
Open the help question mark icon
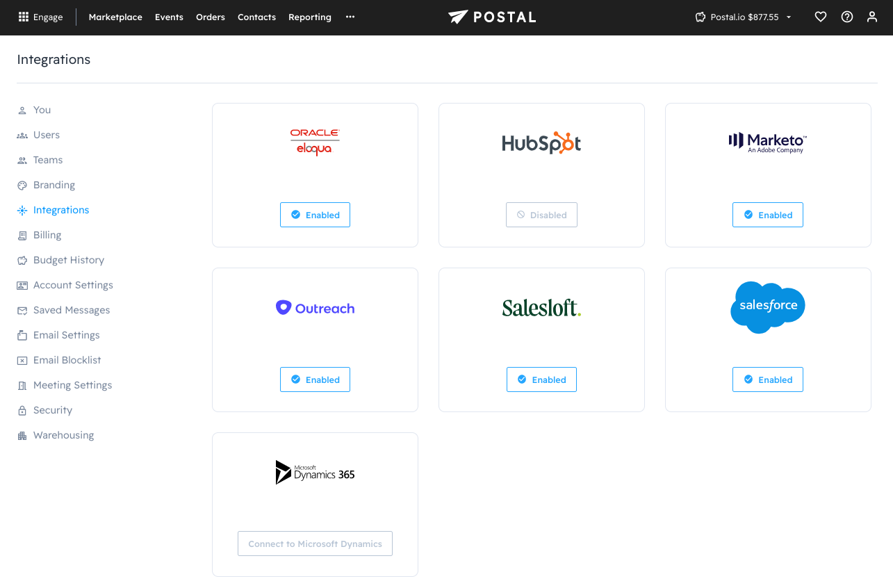point(847,17)
